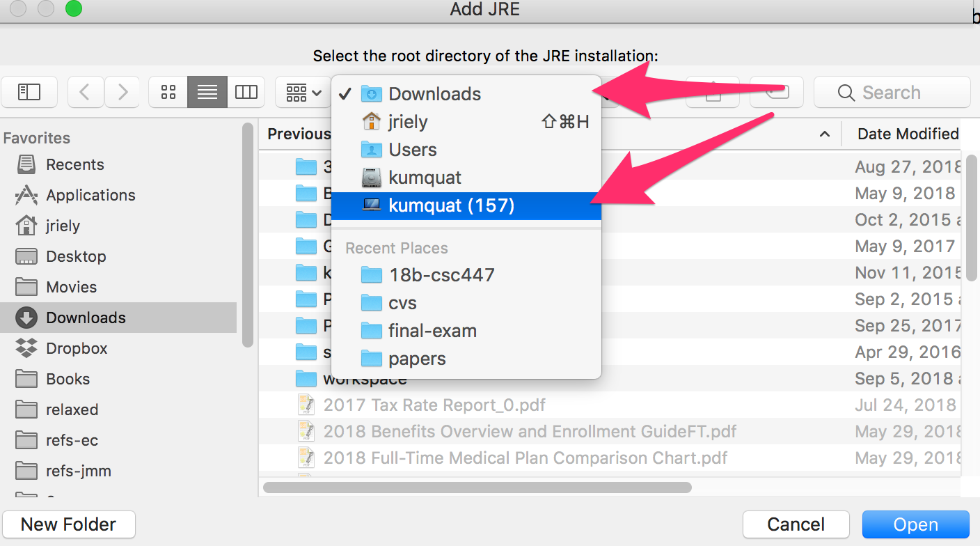Click the Open button

[x=915, y=524]
